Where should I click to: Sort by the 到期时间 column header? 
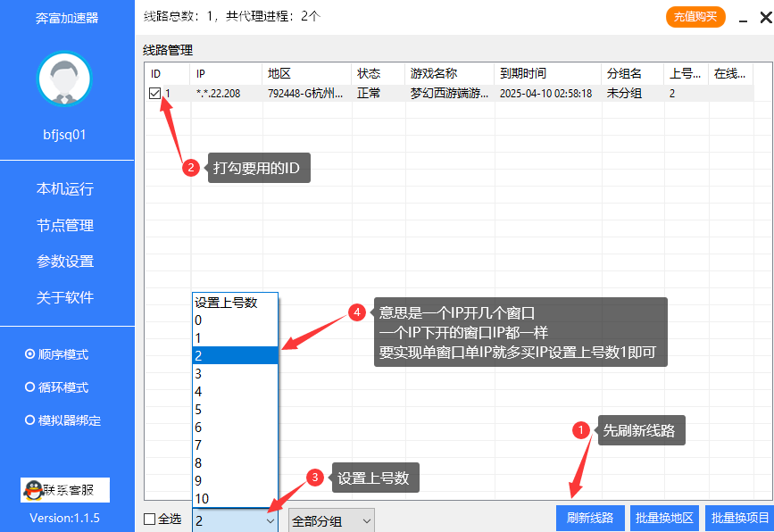[x=545, y=73]
